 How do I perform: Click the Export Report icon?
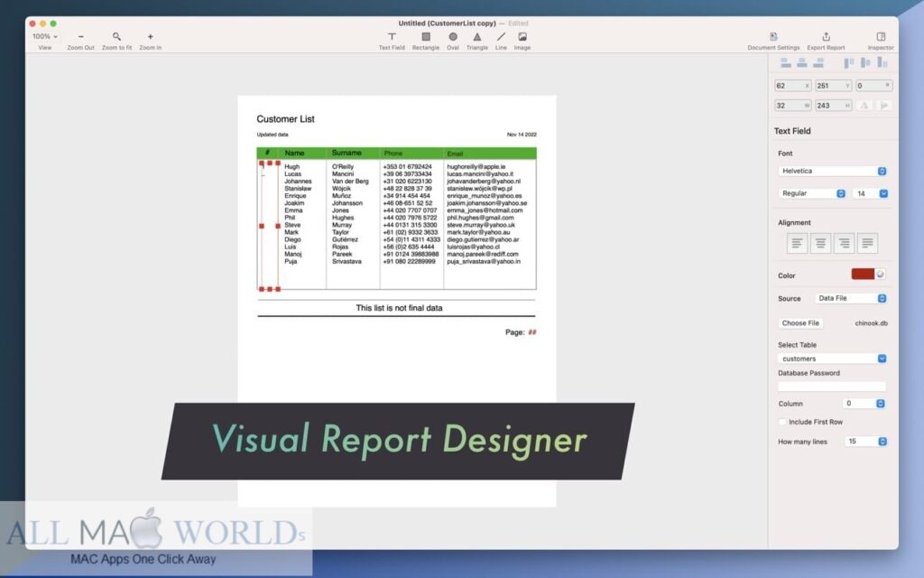[826, 36]
